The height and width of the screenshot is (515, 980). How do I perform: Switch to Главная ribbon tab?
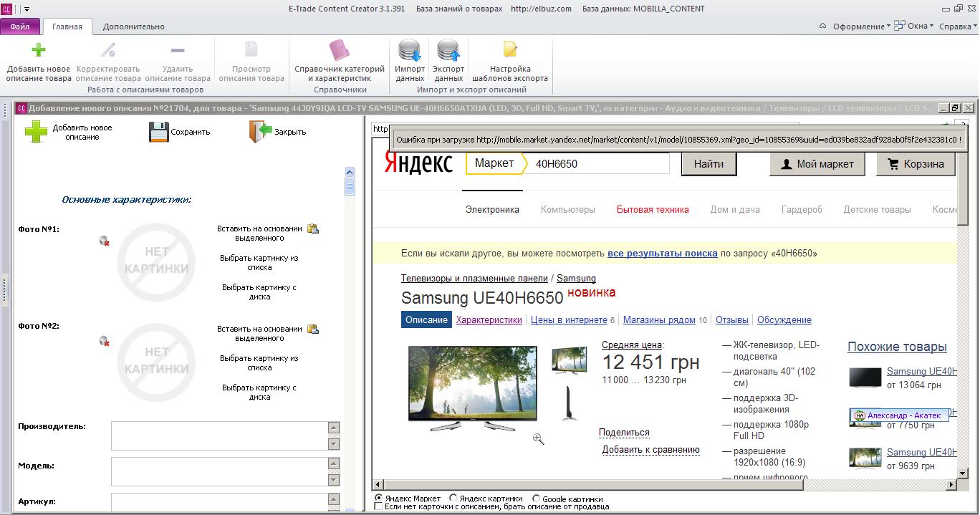(67, 27)
